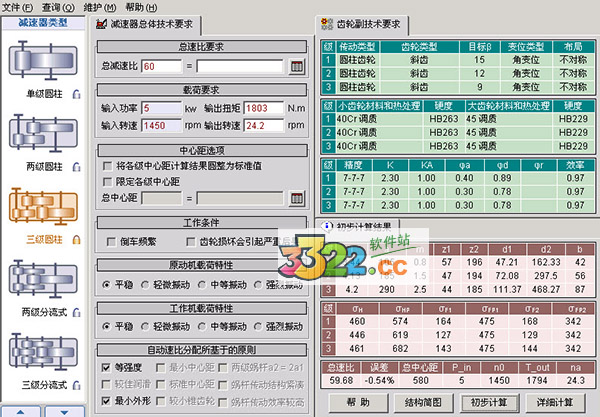Viewport: 600px width, 417px height.
Task: Click lock icon beside 三级分流式
Action: (77, 385)
